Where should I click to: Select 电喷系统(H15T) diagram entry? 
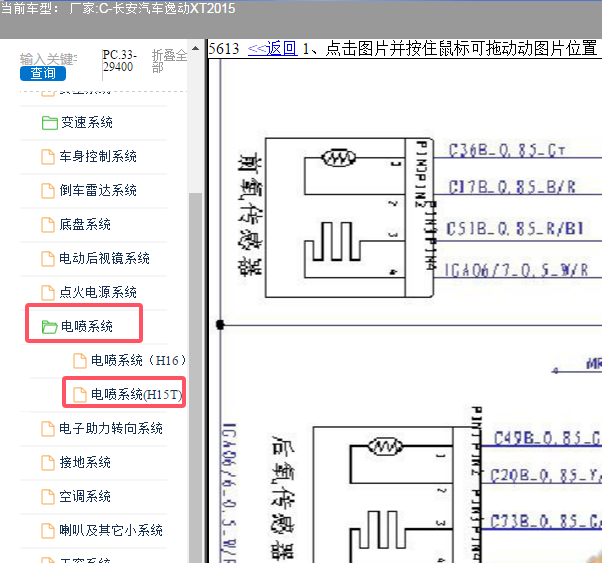pyautogui.click(x=136, y=394)
